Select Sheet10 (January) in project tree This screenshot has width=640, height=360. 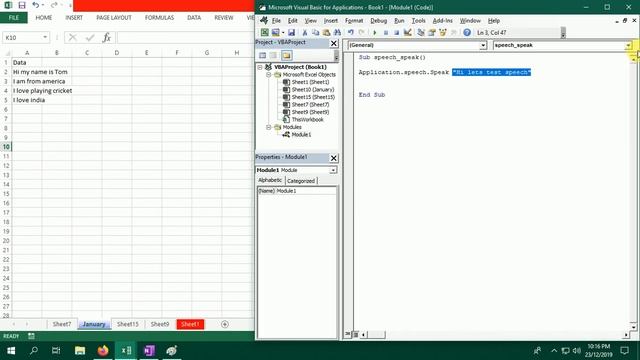pyautogui.click(x=313, y=90)
